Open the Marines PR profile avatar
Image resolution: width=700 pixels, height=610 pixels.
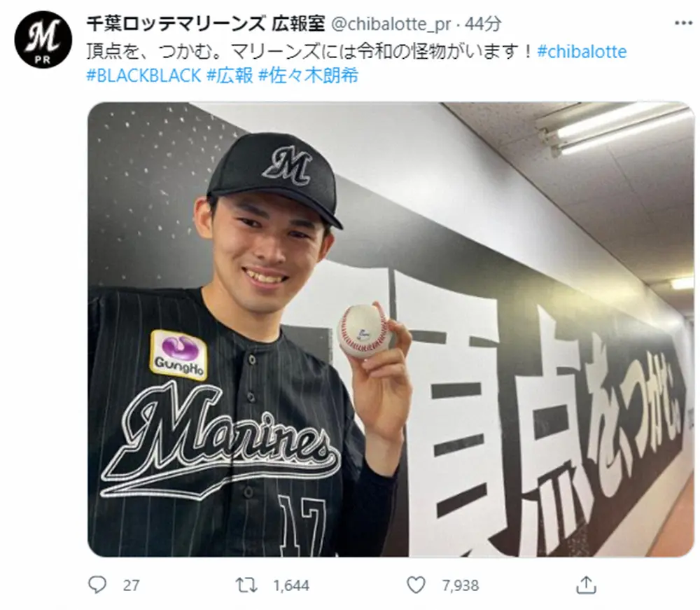pyautogui.click(x=43, y=39)
